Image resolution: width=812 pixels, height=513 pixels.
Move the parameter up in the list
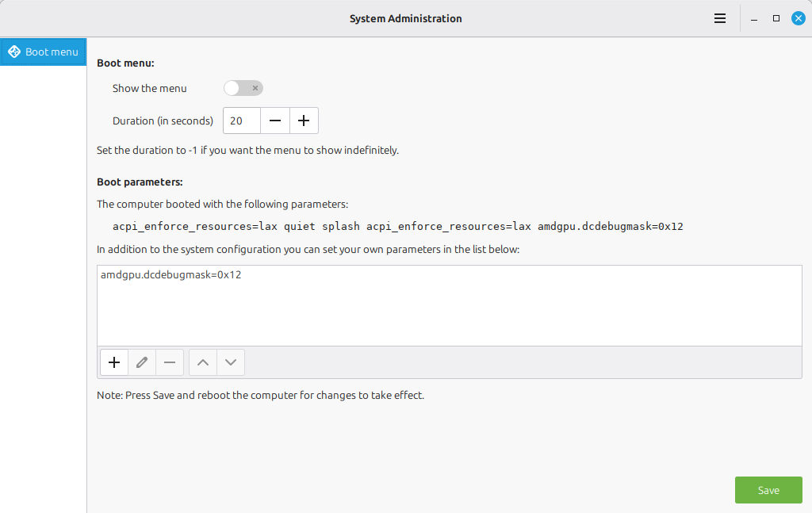[203, 362]
